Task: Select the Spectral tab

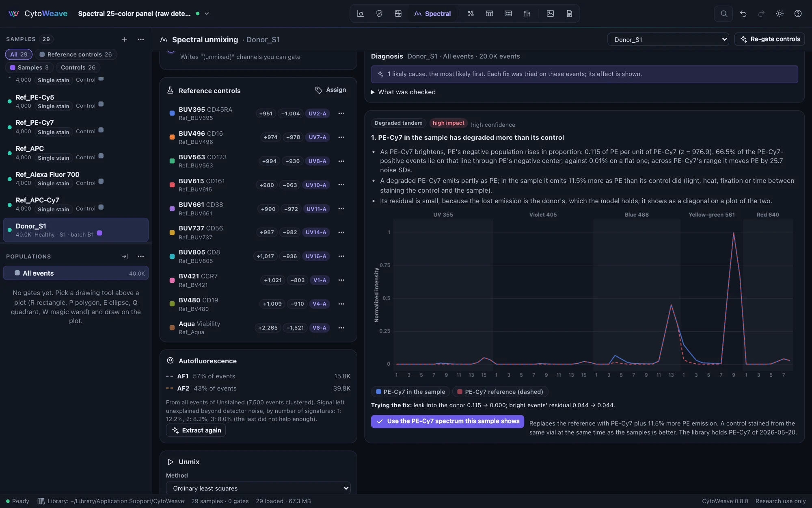Action: click(433, 13)
